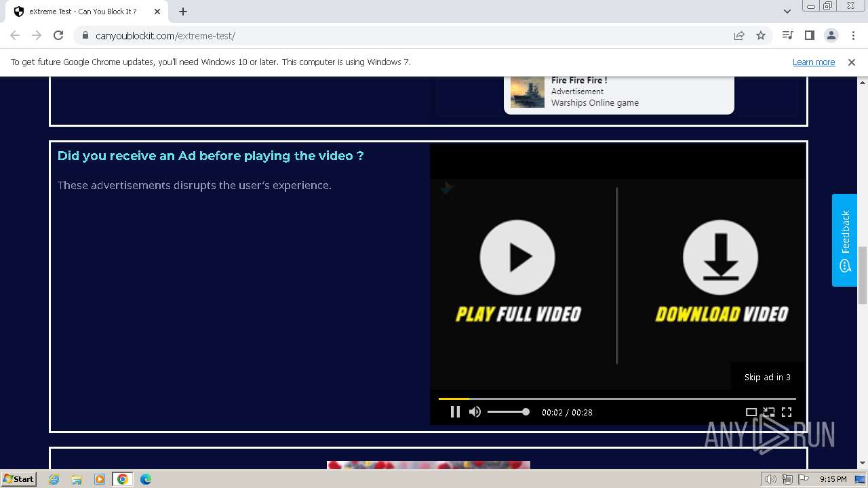Image resolution: width=868 pixels, height=488 pixels.
Task: Go forward to next page
Action: coord(37,35)
